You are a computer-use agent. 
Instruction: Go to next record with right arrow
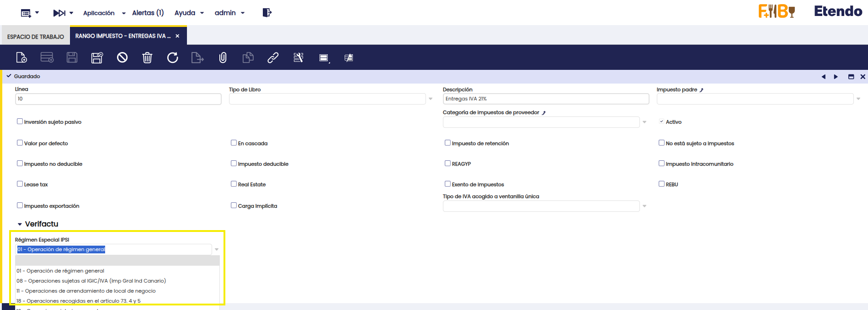tap(836, 77)
